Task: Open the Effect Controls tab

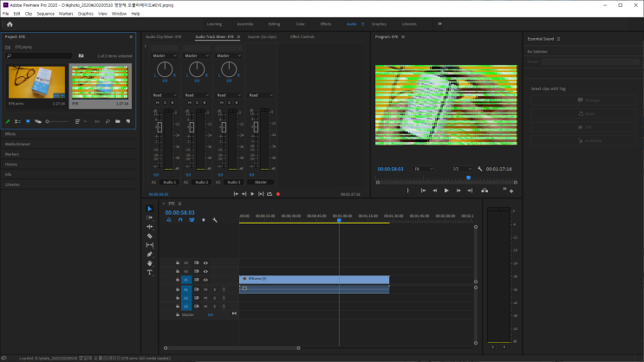Action: (302, 37)
